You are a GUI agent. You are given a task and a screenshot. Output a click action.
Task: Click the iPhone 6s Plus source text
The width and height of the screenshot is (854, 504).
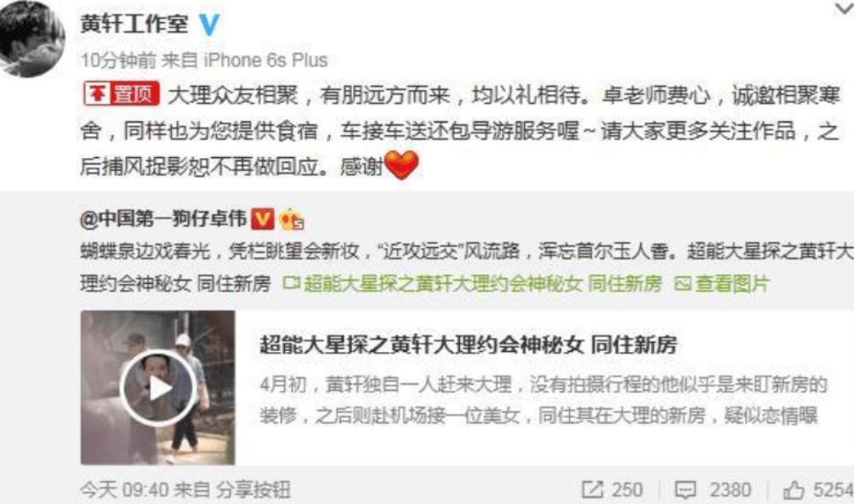pyautogui.click(x=265, y=59)
